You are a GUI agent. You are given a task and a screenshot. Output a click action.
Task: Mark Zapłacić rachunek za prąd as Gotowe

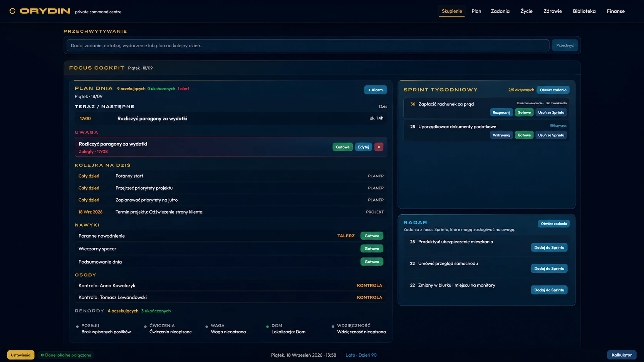(x=524, y=112)
